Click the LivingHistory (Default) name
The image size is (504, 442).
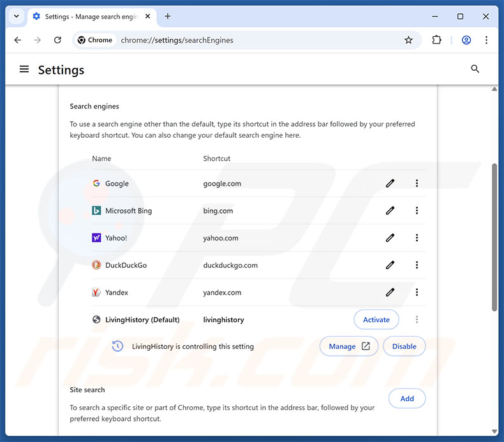(142, 320)
